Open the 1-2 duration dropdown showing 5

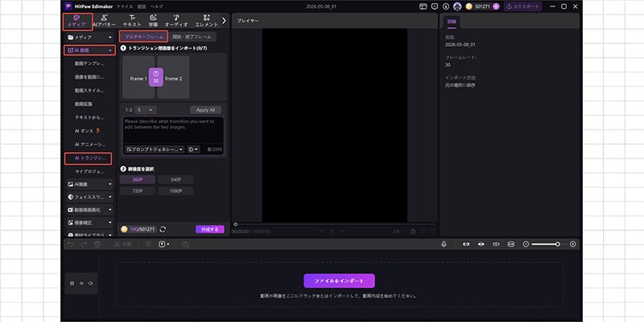(x=146, y=110)
